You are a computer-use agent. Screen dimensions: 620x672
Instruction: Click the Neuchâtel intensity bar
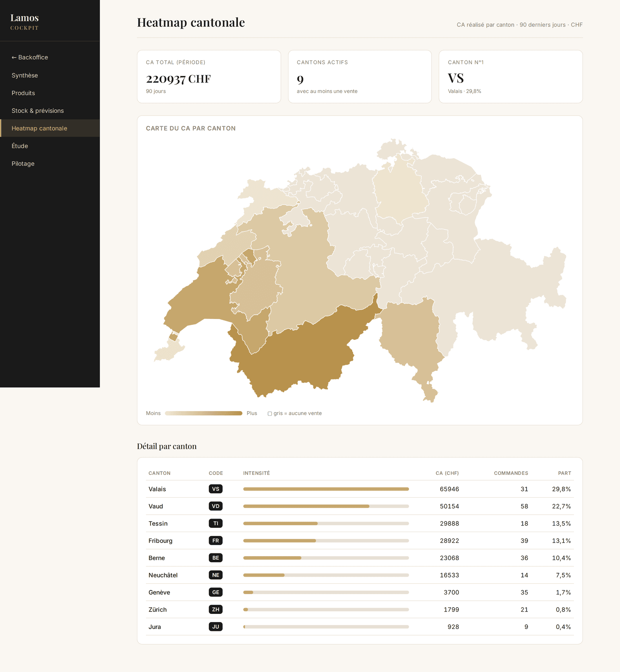pos(326,575)
